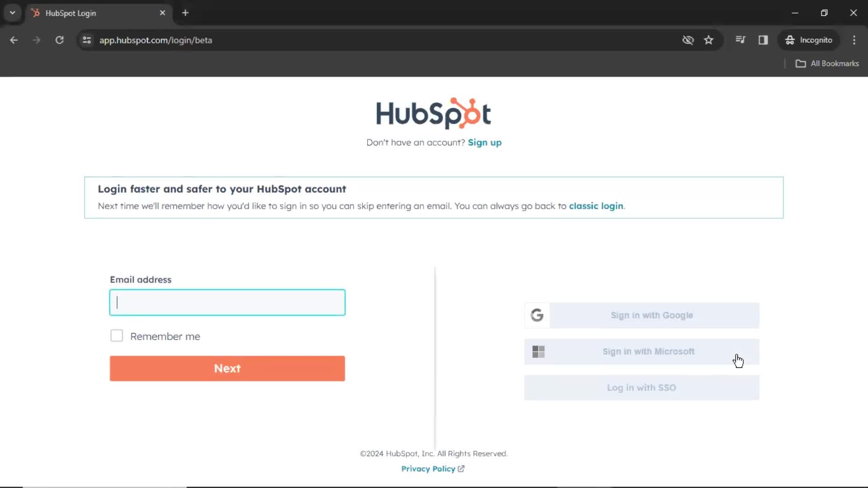The width and height of the screenshot is (868, 488).
Task: Click the Next button
Action: click(227, 368)
